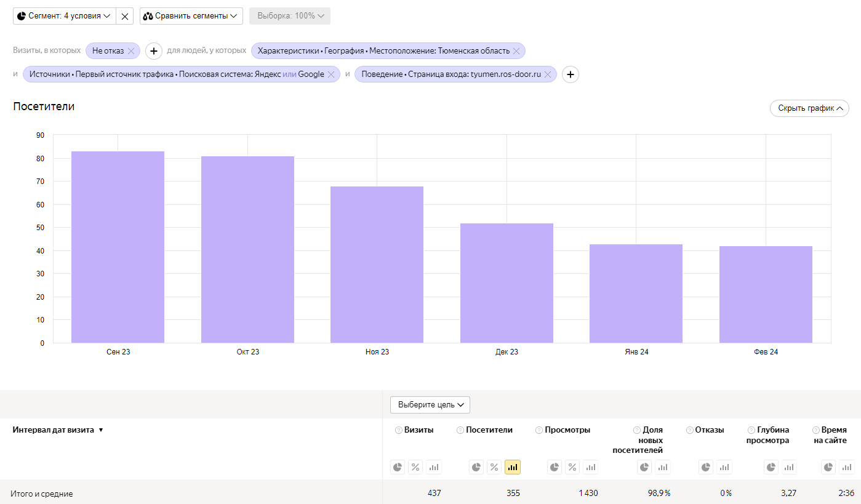Show bar chart for Глубина просмотра column
Screen dimensions: 861x504
coord(789,467)
